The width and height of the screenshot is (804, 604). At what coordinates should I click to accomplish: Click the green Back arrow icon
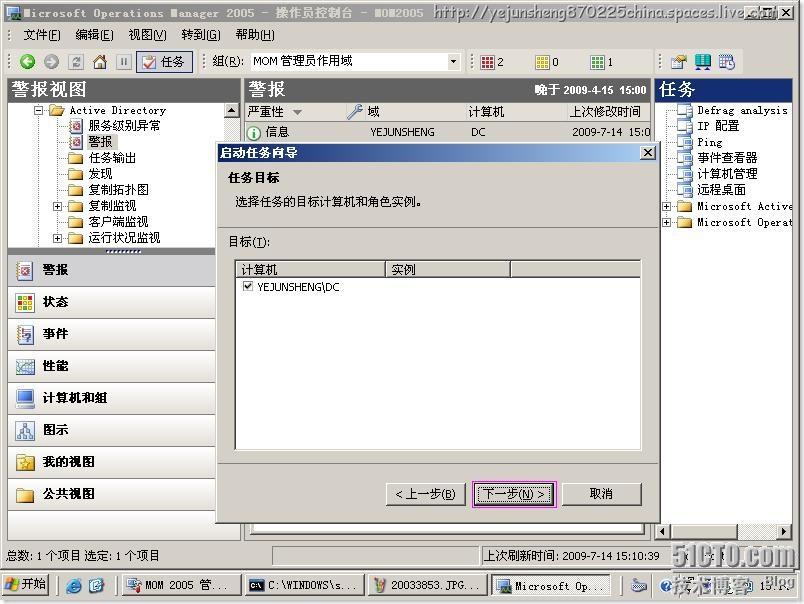coord(28,62)
